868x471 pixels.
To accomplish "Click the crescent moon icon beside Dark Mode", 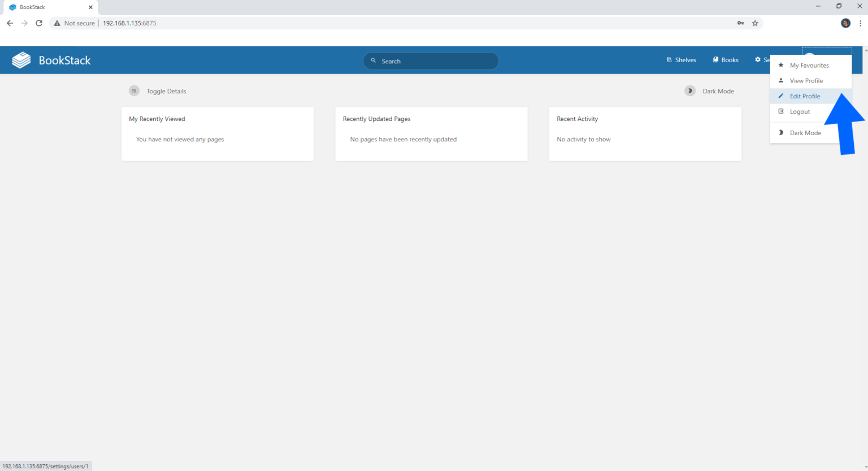I will coord(782,132).
